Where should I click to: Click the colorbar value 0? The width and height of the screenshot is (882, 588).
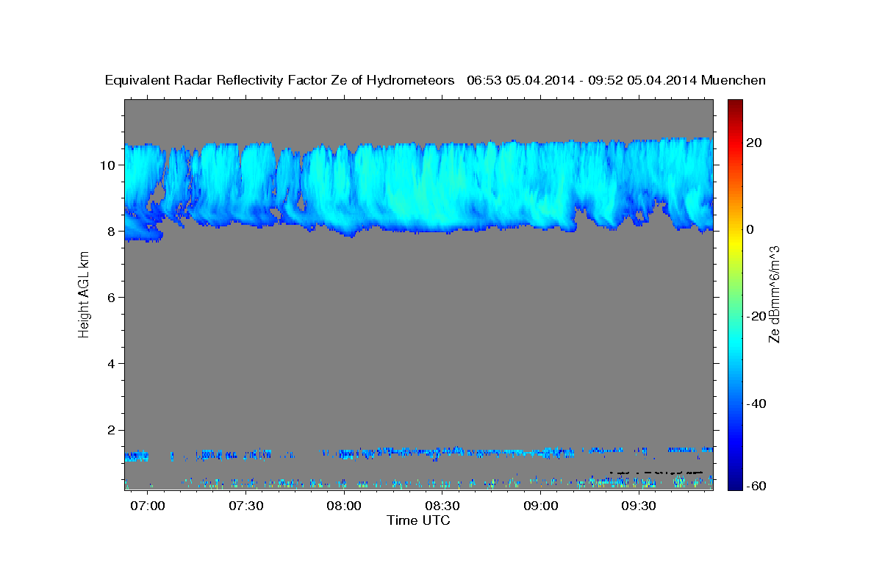point(750,229)
